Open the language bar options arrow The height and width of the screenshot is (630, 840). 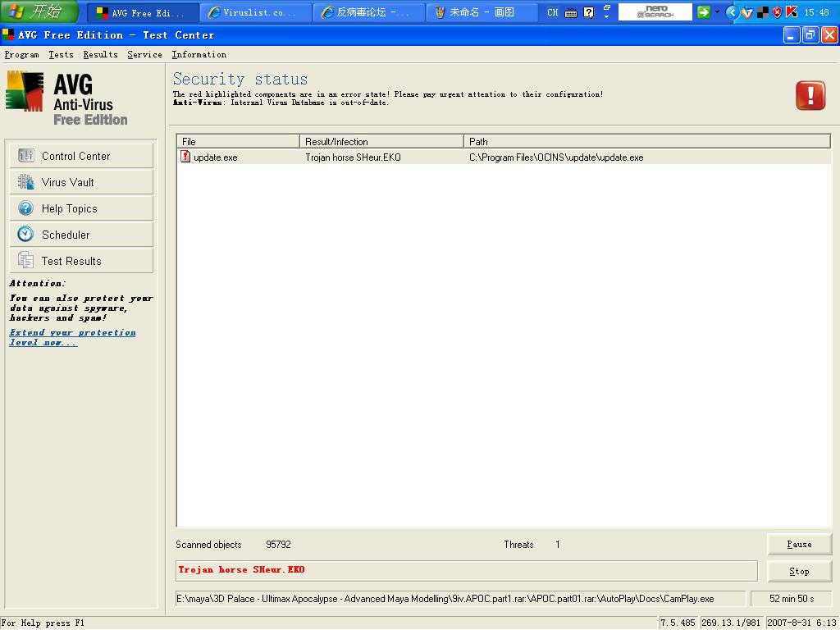pos(607,17)
